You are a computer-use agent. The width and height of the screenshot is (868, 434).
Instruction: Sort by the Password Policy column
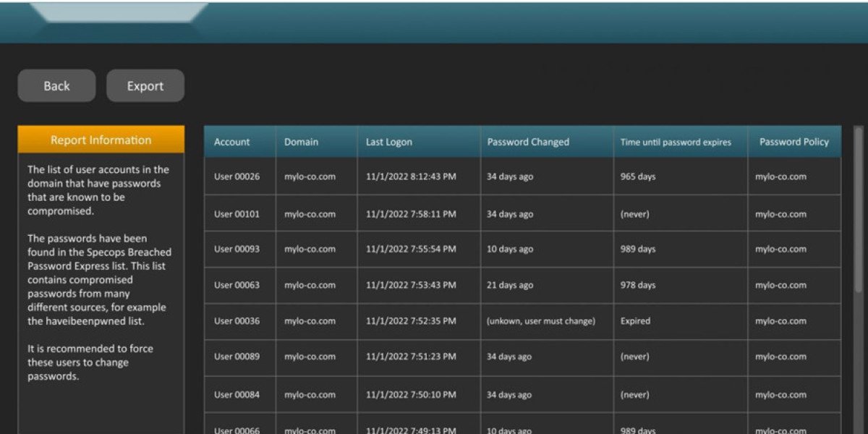click(x=793, y=142)
